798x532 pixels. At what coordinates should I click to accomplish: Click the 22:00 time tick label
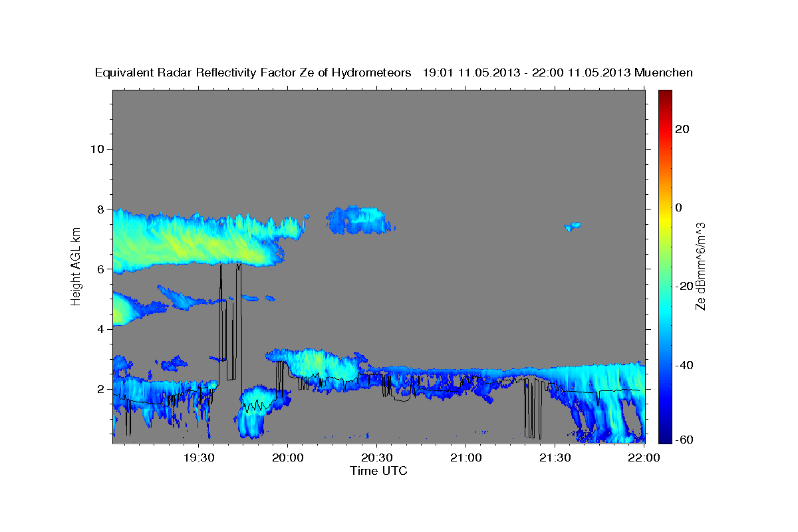click(x=643, y=458)
